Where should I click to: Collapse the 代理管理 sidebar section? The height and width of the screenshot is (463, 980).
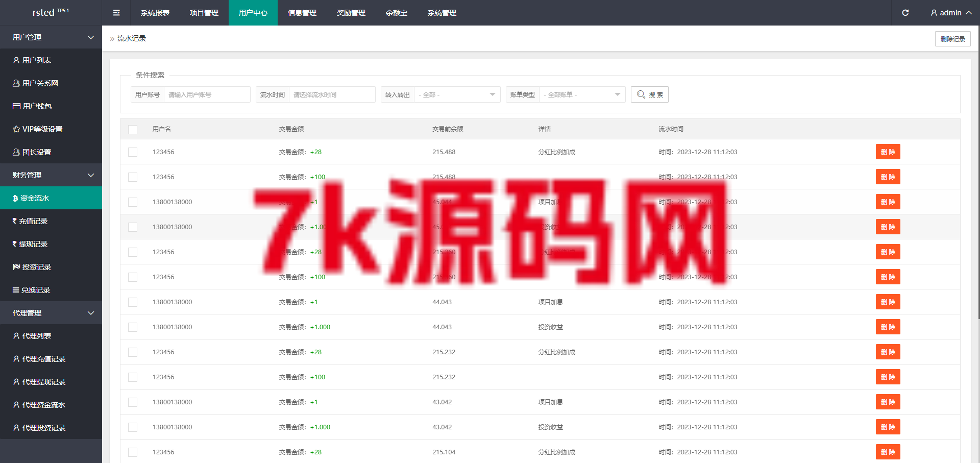[51, 313]
